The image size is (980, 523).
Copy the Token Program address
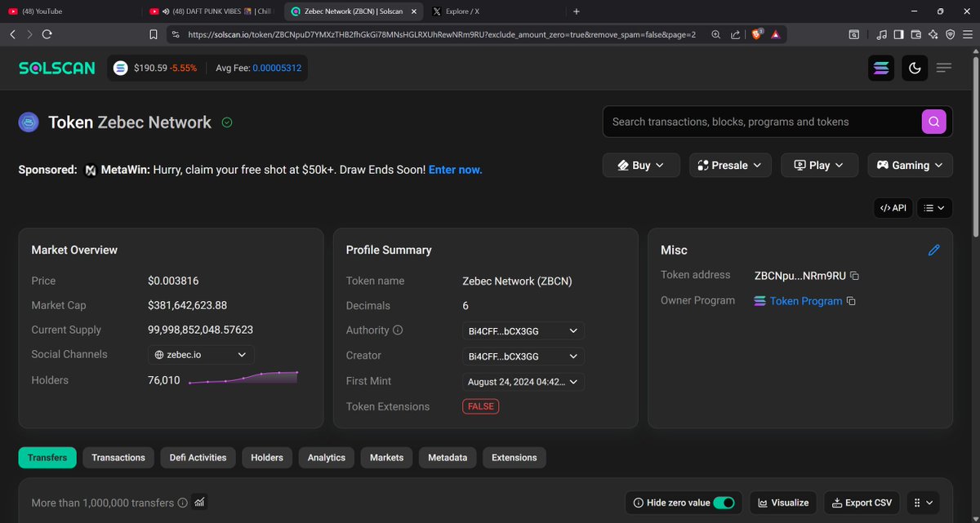coord(851,301)
